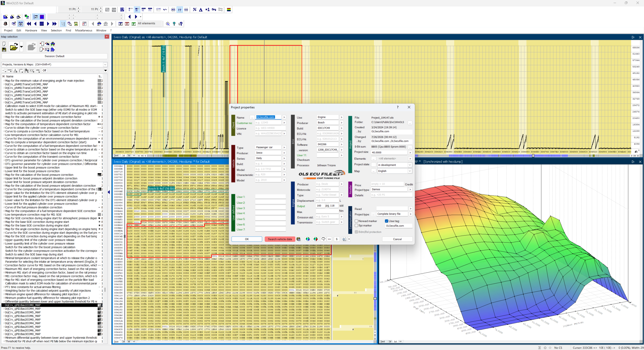Viewport: 644px width, 350px height.
Task: Expand the arrow next to ECU Build field
Action: 341,128
